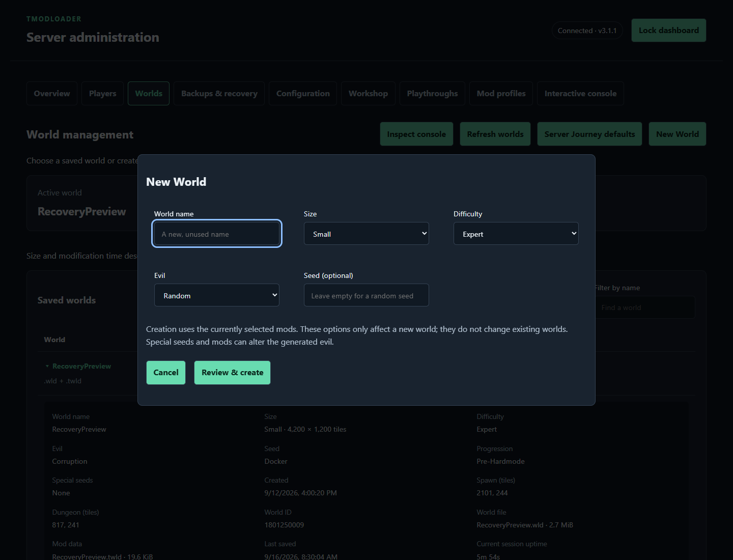Click the New World toolbar button
This screenshot has height=560, width=733.
coord(677,134)
